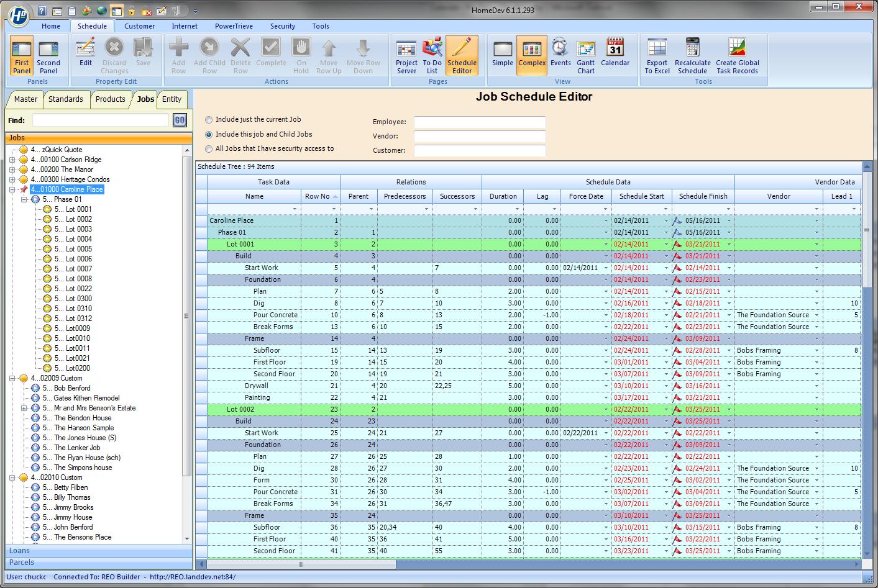The width and height of the screenshot is (878, 588).
Task: Switch to the Standards tab
Action: click(65, 99)
